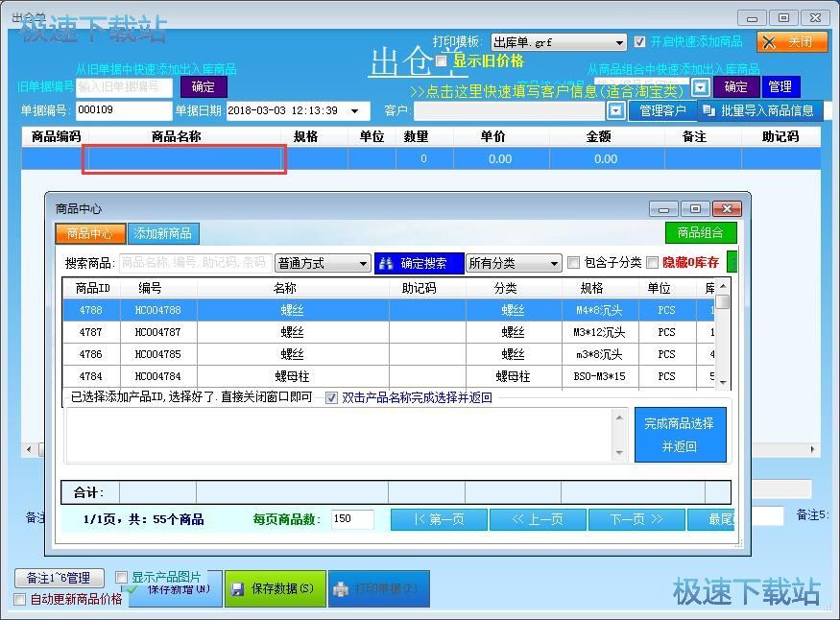Viewport: 840px width, 620px height.
Task: Close the 商品中心 dialog window
Action: point(728,208)
